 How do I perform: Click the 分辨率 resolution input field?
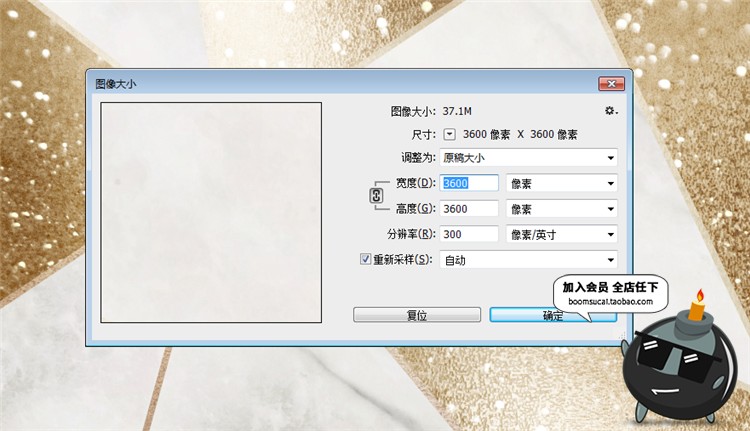pyautogui.click(x=469, y=234)
